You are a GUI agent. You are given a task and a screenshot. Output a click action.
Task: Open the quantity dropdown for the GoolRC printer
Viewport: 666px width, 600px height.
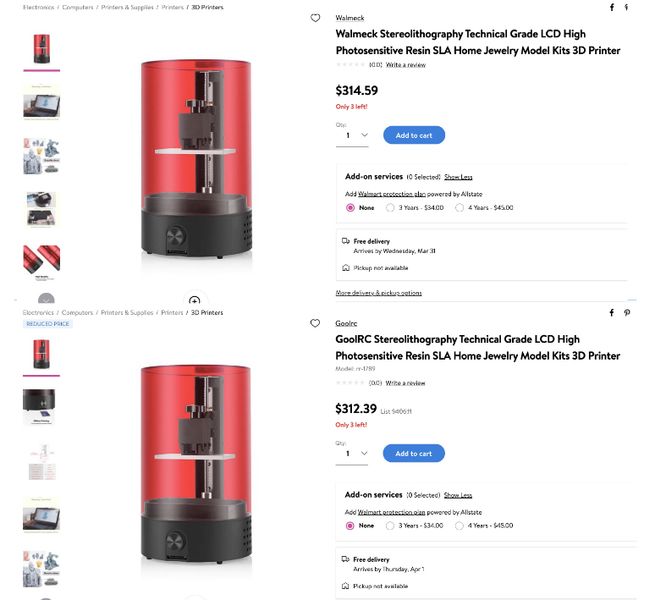click(355, 453)
